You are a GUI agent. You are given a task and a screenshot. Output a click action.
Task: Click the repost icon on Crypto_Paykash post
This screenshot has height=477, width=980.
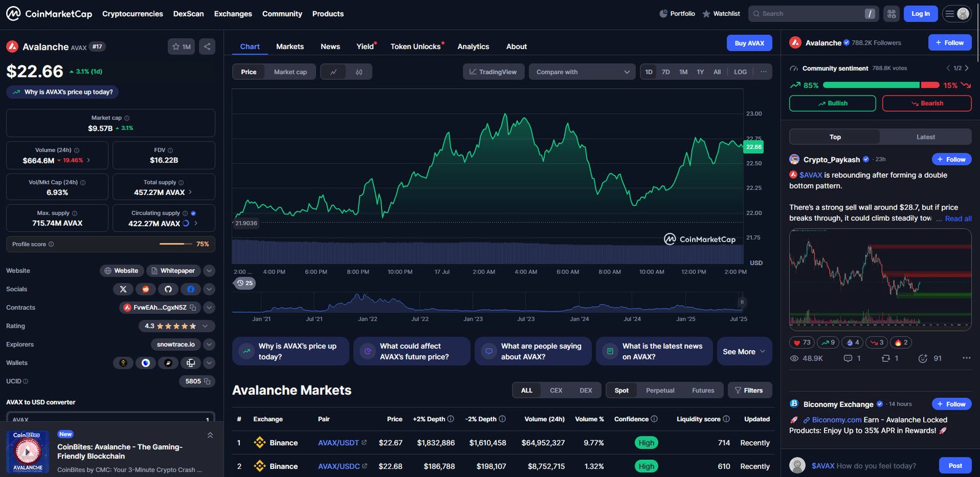(x=886, y=358)
